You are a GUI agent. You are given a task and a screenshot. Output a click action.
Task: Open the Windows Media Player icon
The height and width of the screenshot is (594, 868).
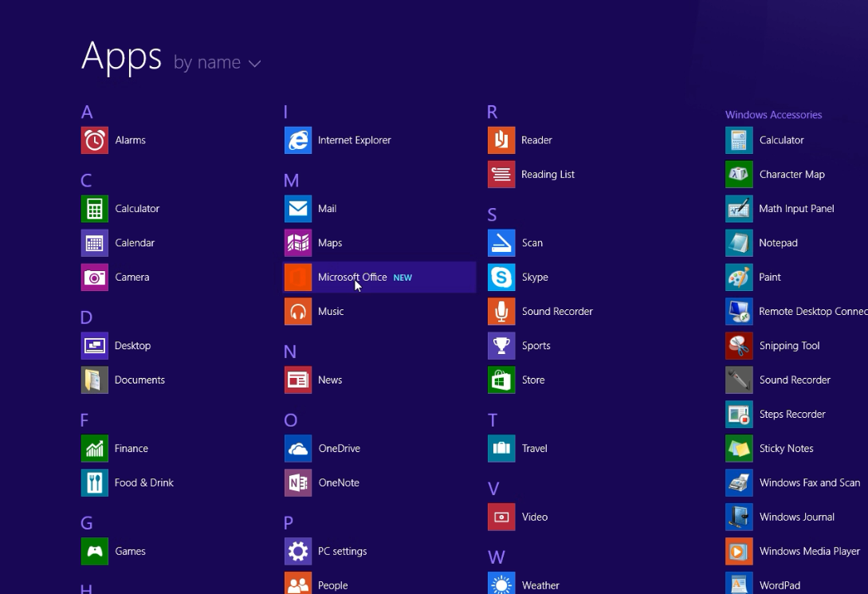739,552
